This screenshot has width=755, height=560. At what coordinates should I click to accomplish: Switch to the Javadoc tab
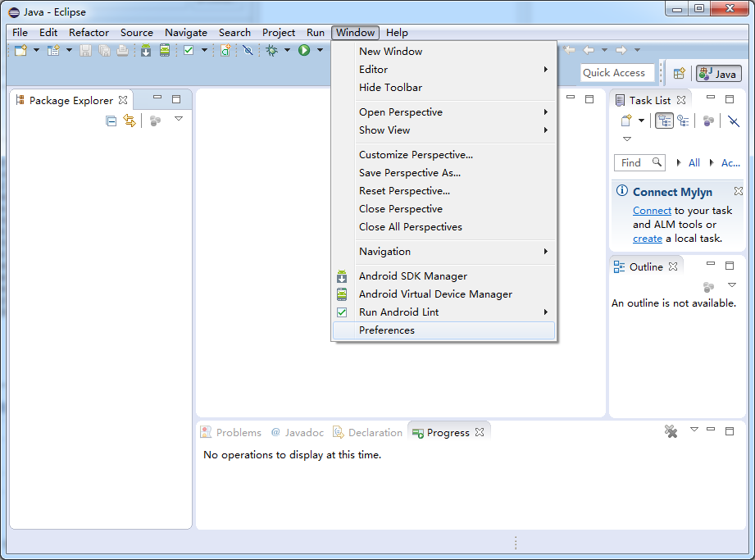pos(297,432)
